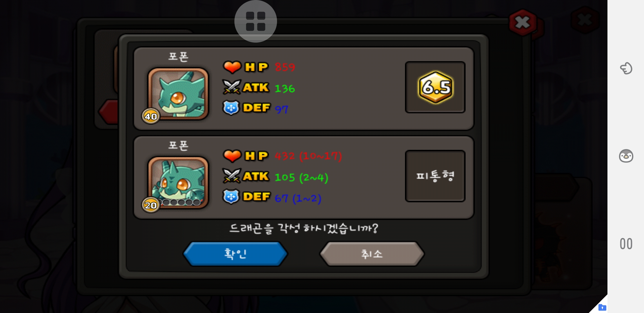644x313 pixels.
Task: Select the level 40 포폰 dragon portrait
Action: (x=178, y=94)
